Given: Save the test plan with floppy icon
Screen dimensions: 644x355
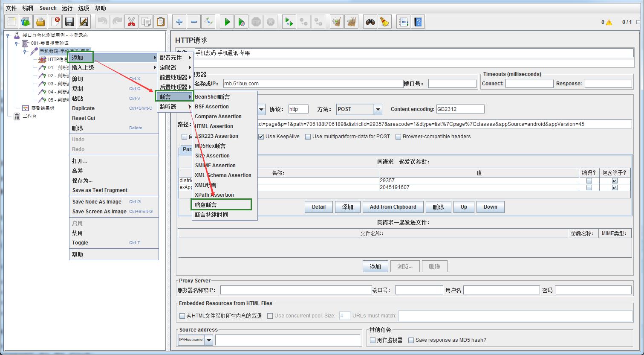Looking at the screenshot, I should [x=69, y=22].
